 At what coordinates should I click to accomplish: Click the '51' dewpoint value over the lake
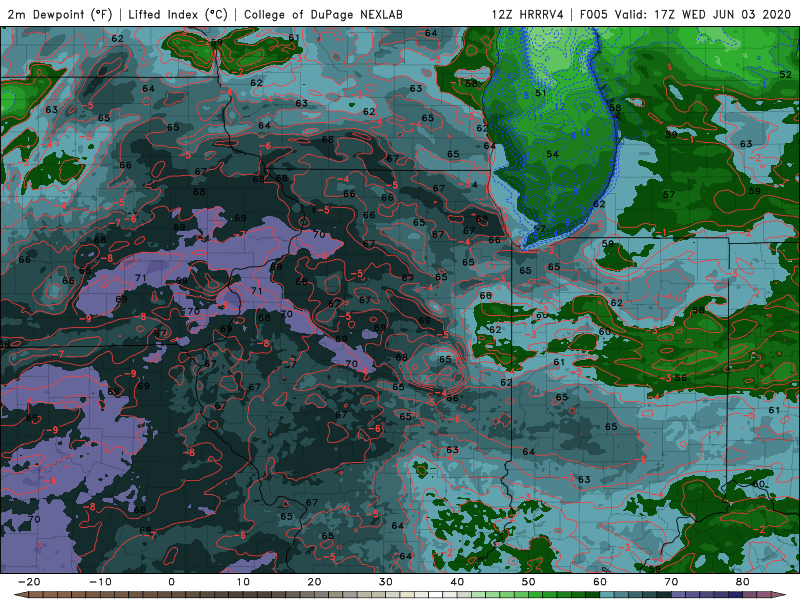(541, 93)
